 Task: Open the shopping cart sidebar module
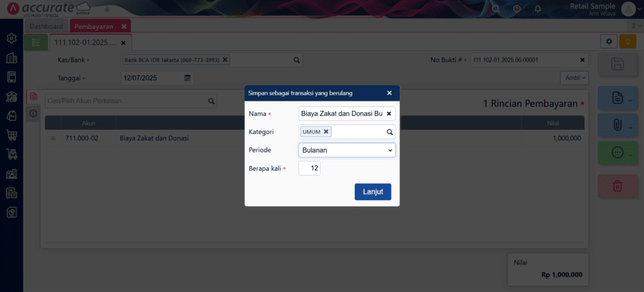pos(11,135)
